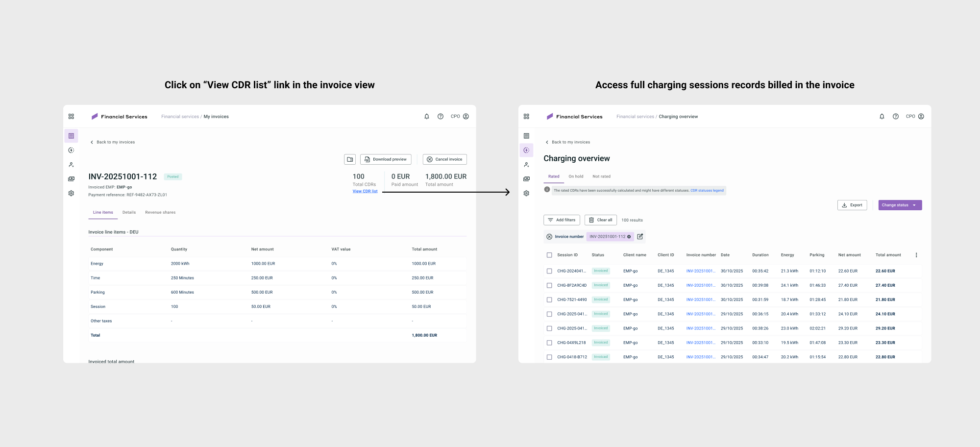
Task: Click the Add filters button
Action: pos(562,220)
